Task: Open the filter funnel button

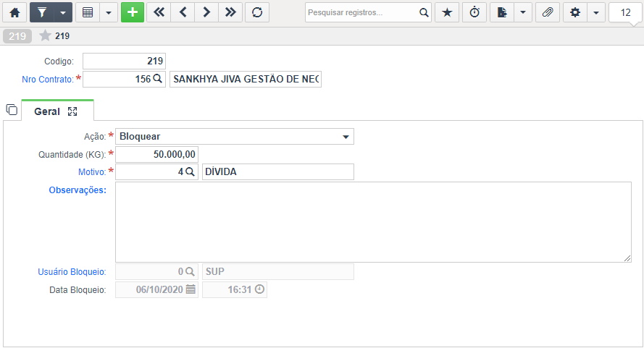Action: click(42, 12)
